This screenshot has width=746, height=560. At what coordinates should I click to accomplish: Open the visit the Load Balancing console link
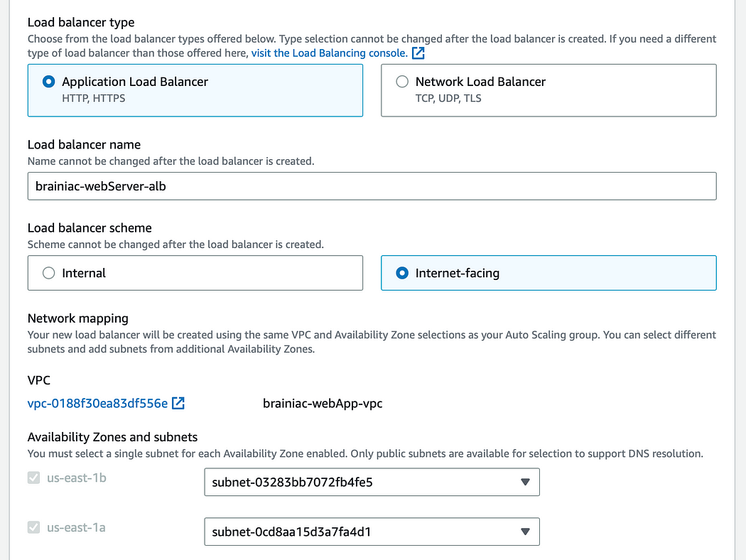coord(329,53)
